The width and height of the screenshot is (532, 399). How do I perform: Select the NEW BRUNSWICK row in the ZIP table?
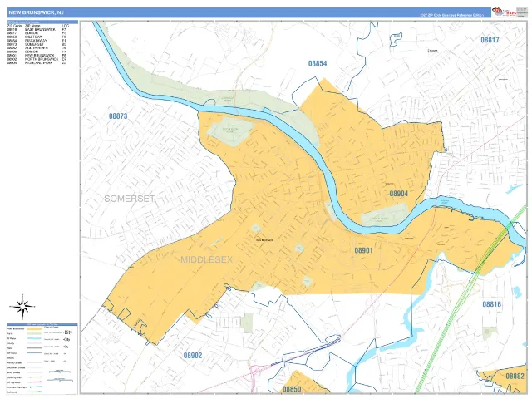coord(37,56)
